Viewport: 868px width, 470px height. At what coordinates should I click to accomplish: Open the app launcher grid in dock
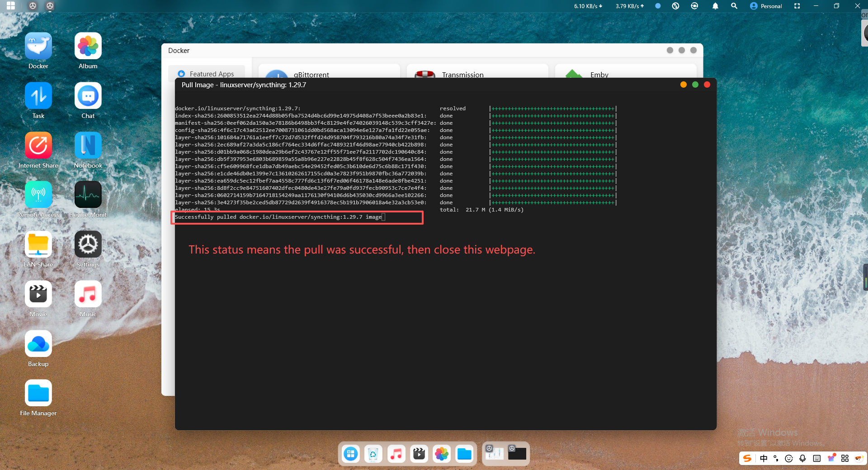(351, 454)
